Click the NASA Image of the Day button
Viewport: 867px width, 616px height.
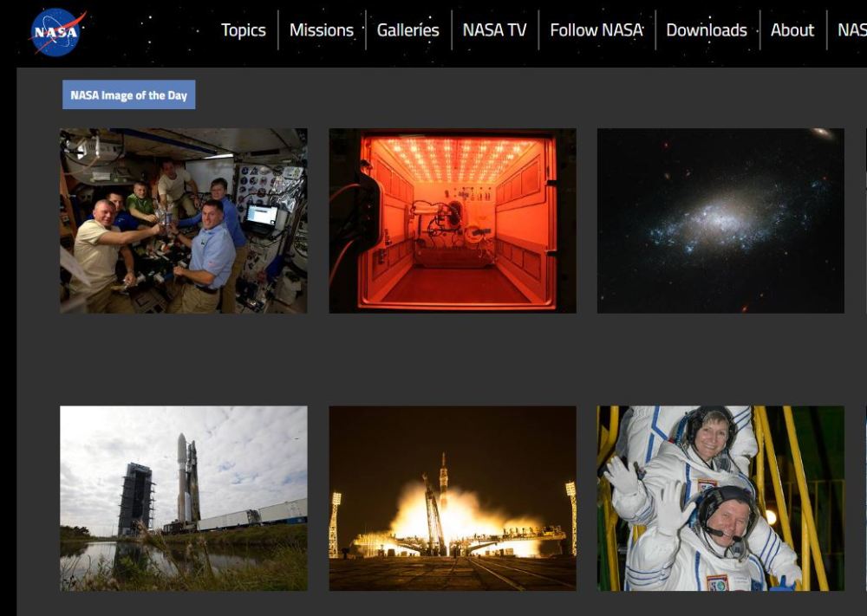[x=128, y=95]
